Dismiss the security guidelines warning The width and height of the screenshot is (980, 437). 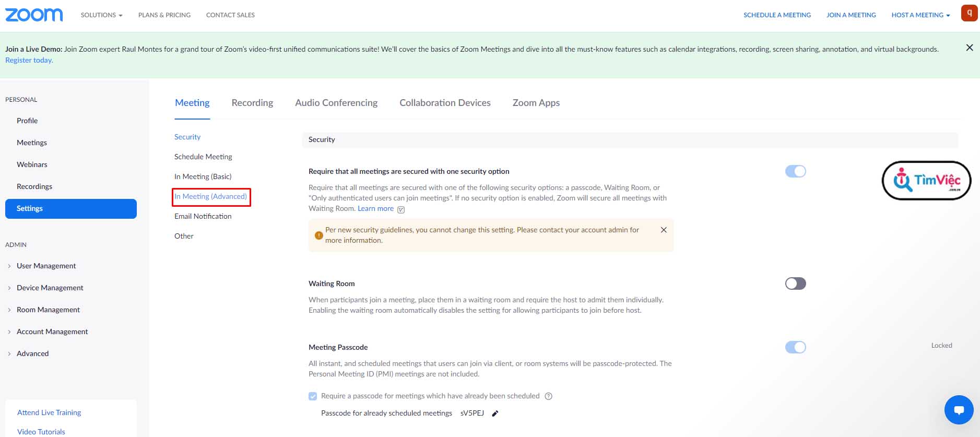(664, 230)
